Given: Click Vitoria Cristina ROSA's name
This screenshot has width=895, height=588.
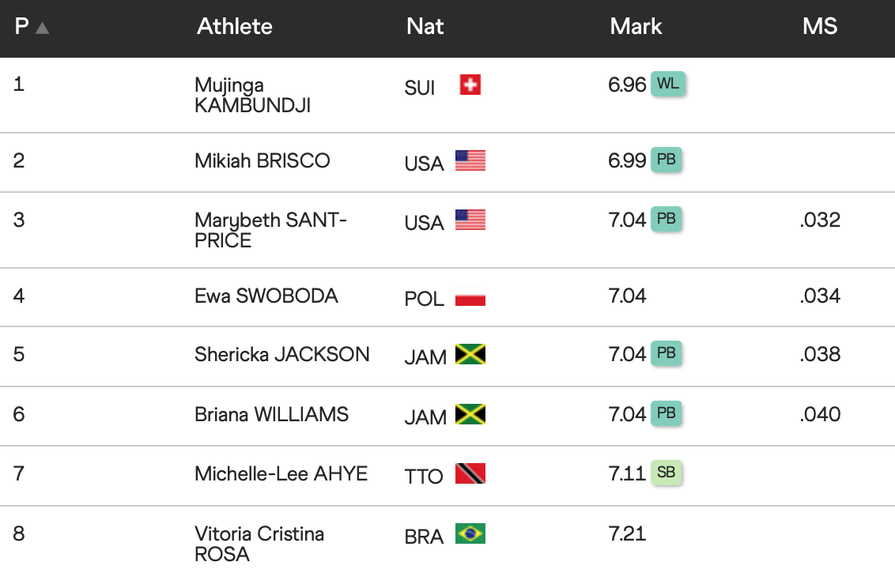Looking at the screenshot, I should (259, 544).
